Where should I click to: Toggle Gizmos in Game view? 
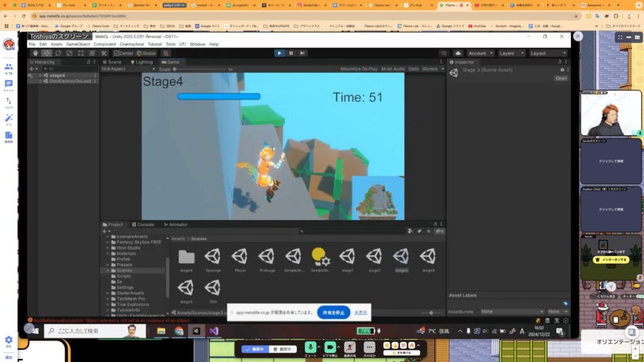tap(430, 69)
